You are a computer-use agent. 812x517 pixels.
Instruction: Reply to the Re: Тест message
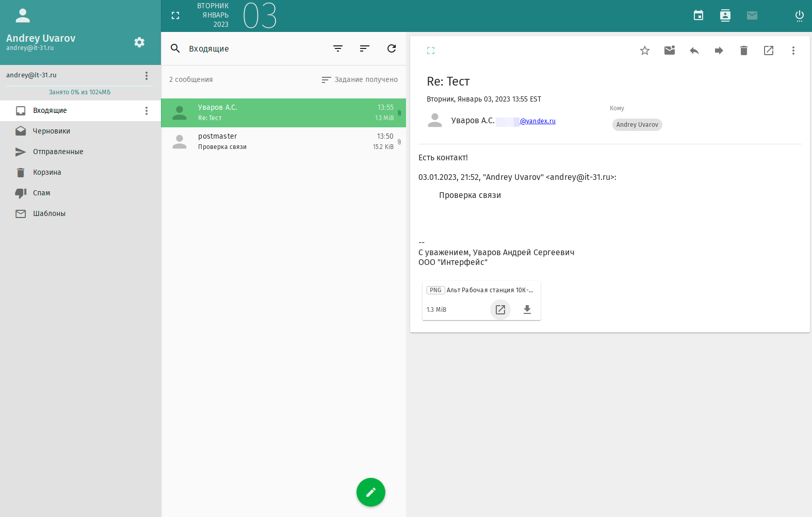694,51
